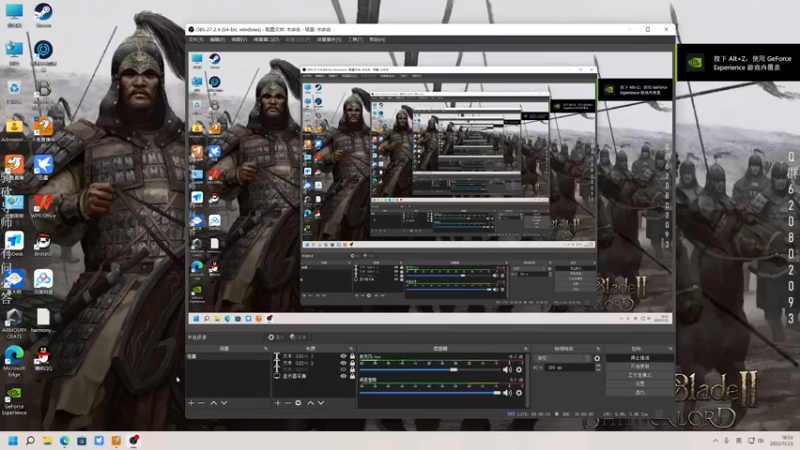Move scene up with arrow icon
The height and width of the screenshot is (450, 800).
coord(213,403)
